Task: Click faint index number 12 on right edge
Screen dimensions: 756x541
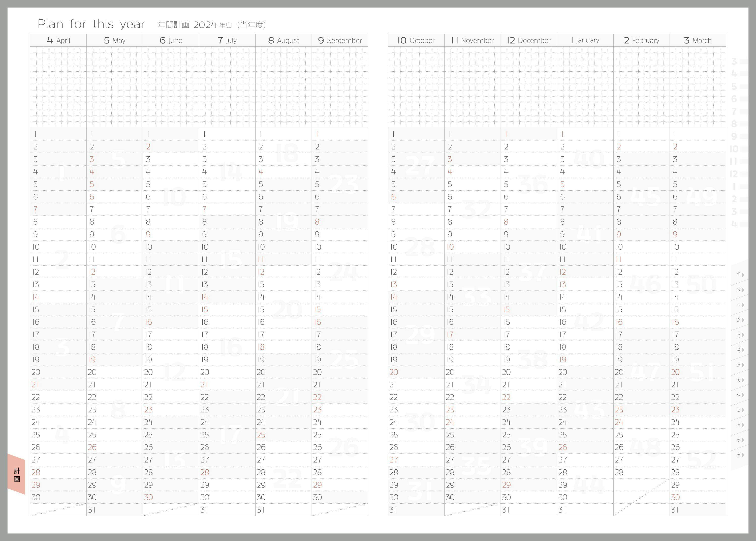Action: 734,174
